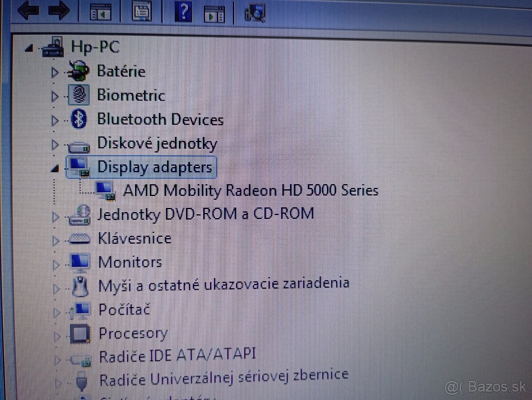Select the Batérie tree item
Viewport: 532px width, 400px height.
pos(121,71)
